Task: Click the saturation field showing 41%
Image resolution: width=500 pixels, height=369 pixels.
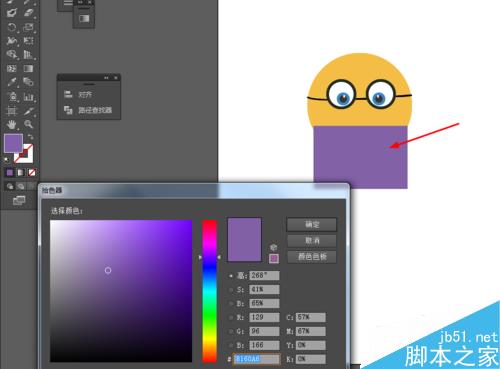Action: click(264, 289)
